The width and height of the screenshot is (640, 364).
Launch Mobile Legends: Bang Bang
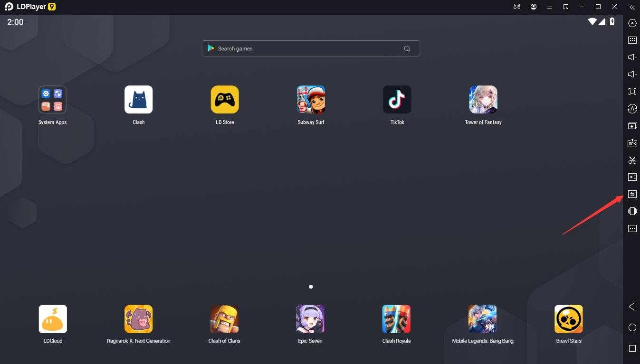tap(482, 319)
